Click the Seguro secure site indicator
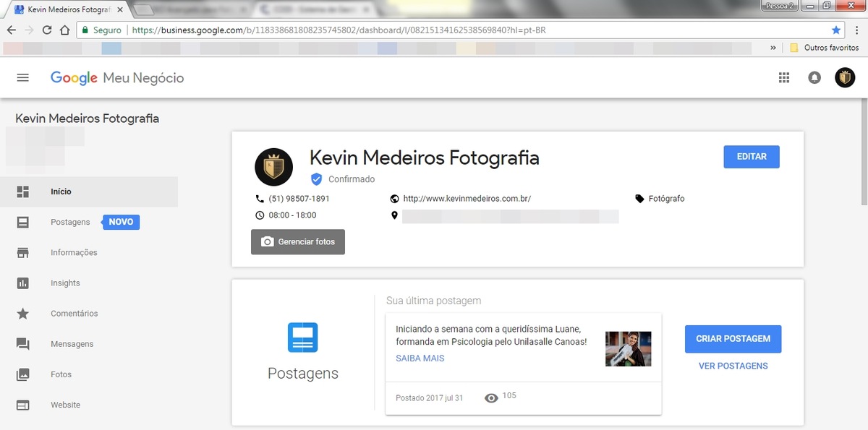This screenshot has height=430, width=868. pyautogui.click(x=101, y=30)
